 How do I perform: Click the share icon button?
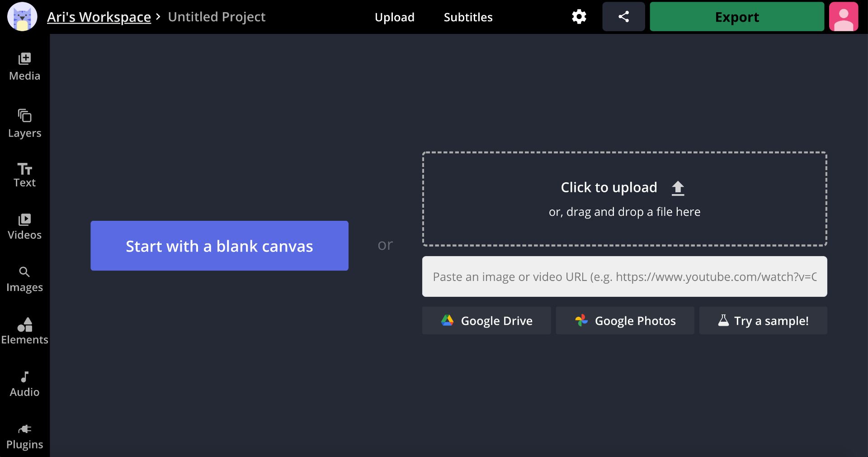click(623, 17)
